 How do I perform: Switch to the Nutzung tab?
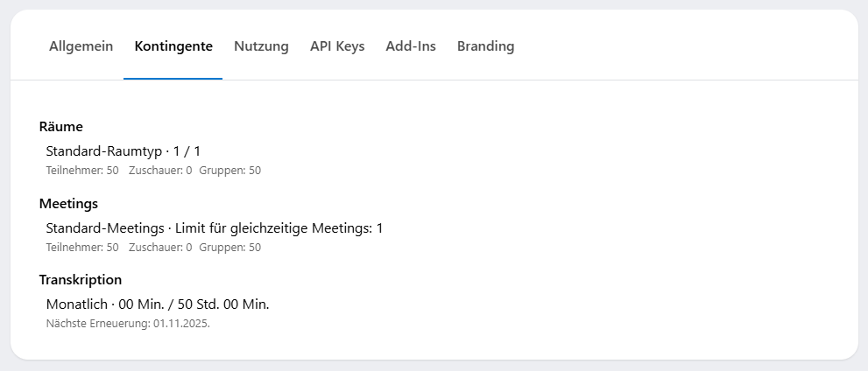(x=261, y=46)
